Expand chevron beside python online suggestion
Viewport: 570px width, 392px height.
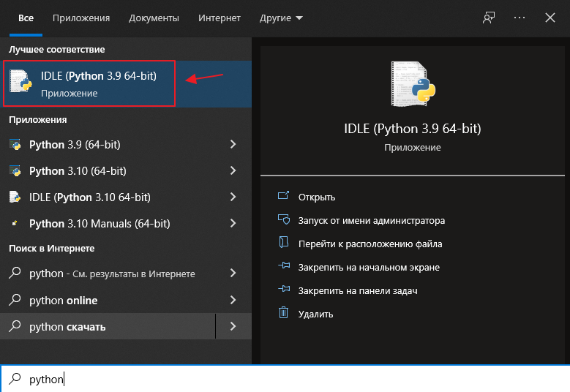pos(233,300)
